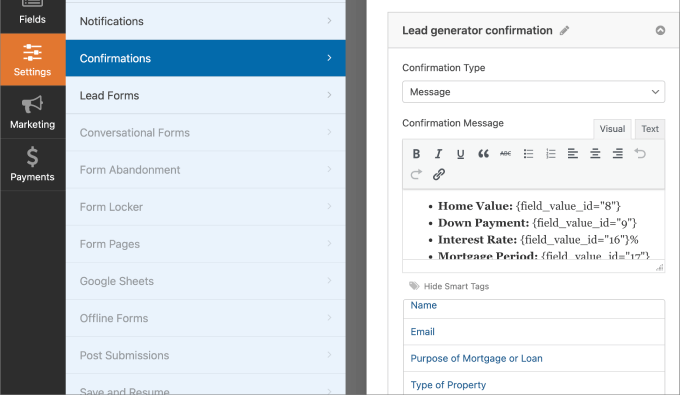Click the editor resize handle
This screenshot has height=395, width=680.
pos(660,268)
